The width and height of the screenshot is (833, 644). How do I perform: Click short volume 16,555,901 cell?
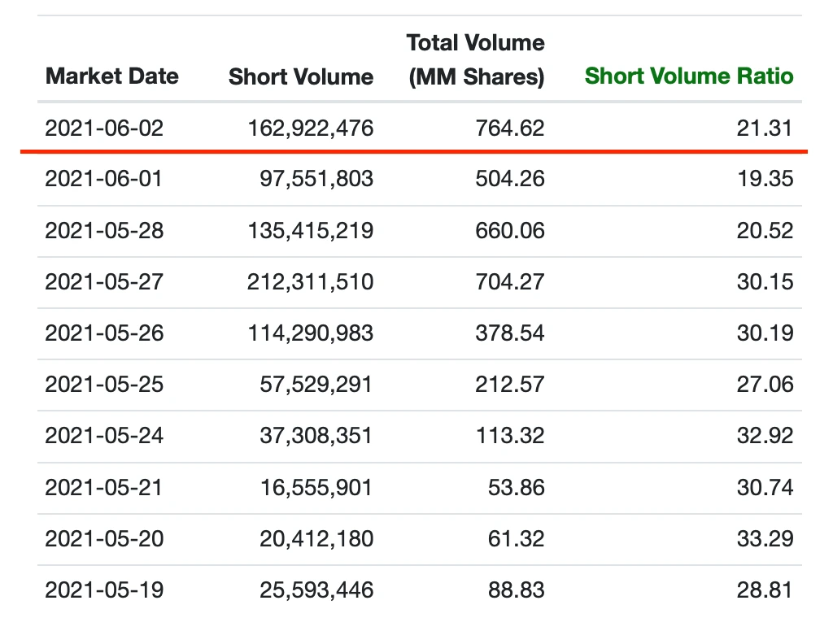(x=314, y=487)
